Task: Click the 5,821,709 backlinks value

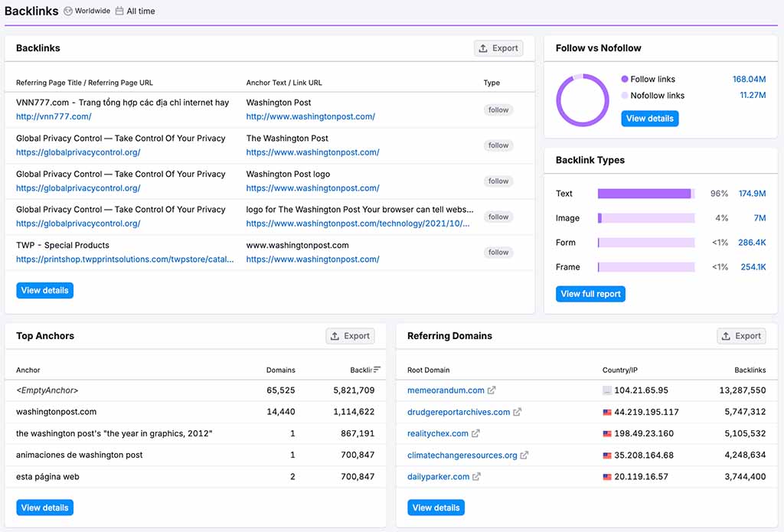Action: 354,390
